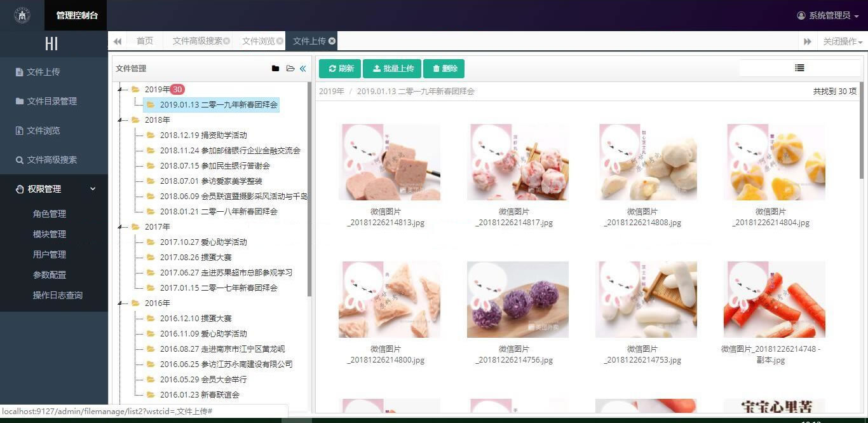Image resolution: width=868 pixels, height=423 pixels.
Task: Click the tab scroll-left double arrow
Action: (118, 41)
